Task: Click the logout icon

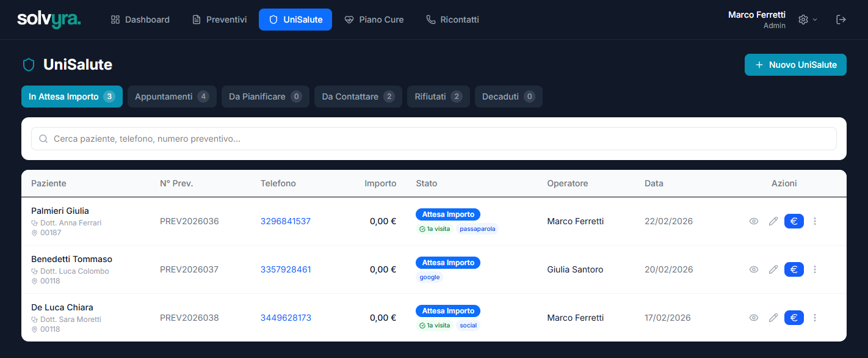Action: pyautogui.click(x=841, y=20)
